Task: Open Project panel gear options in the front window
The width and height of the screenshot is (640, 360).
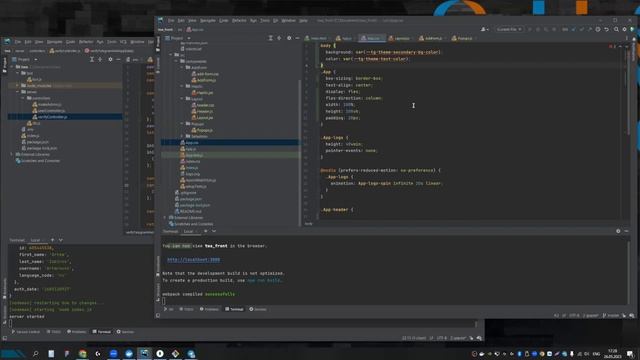Action: click(289, 38)
